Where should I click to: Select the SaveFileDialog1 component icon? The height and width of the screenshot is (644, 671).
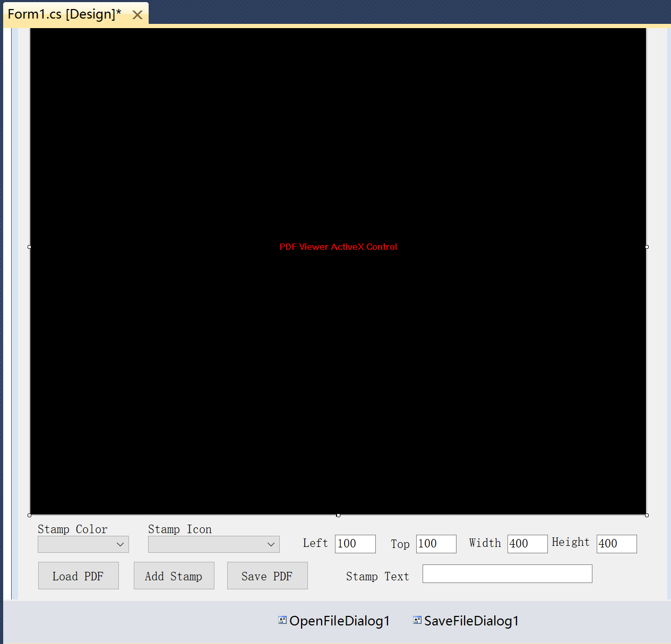point(417,620)
